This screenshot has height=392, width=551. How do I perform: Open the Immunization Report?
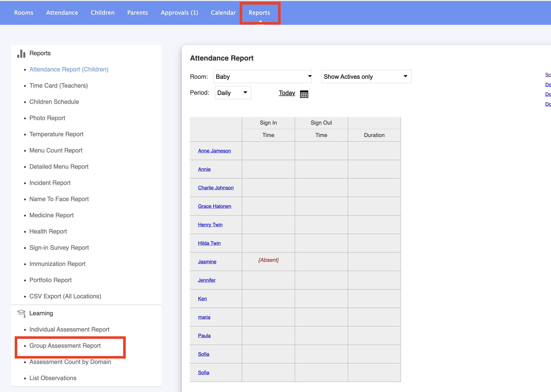[x=57, y=264]
